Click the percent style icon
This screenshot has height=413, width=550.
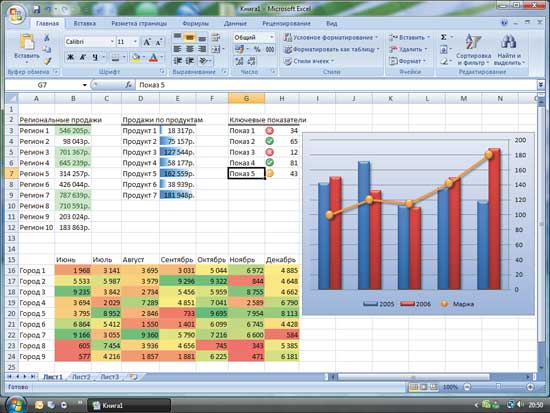click(257, 49)
